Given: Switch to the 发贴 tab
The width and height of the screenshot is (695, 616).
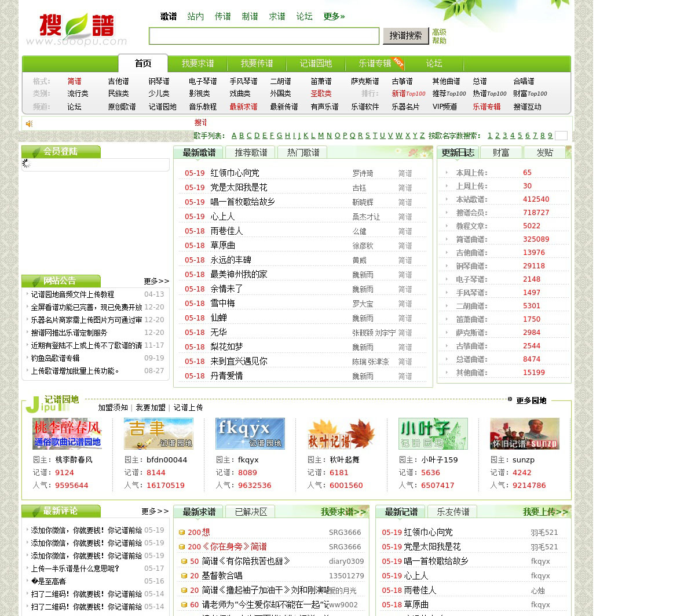Looking at the screenshot, I should coord(544,152).
